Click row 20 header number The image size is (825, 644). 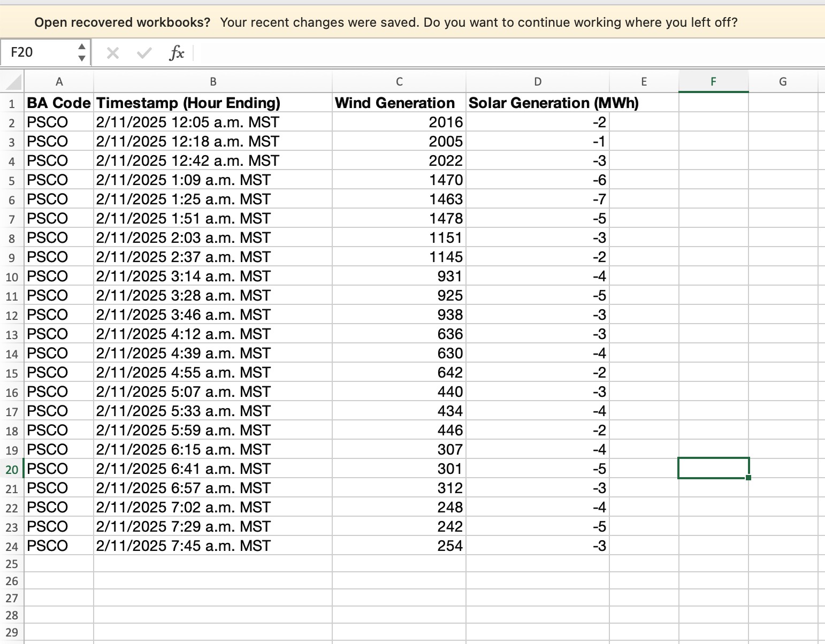point(13,469)
